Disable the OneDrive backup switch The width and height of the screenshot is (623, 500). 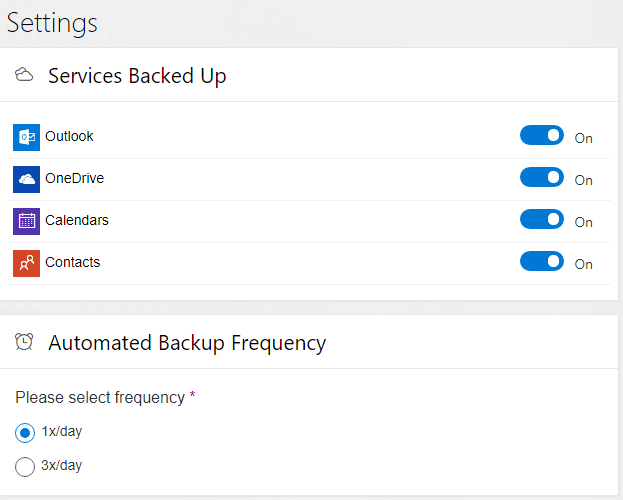point(542,178)
